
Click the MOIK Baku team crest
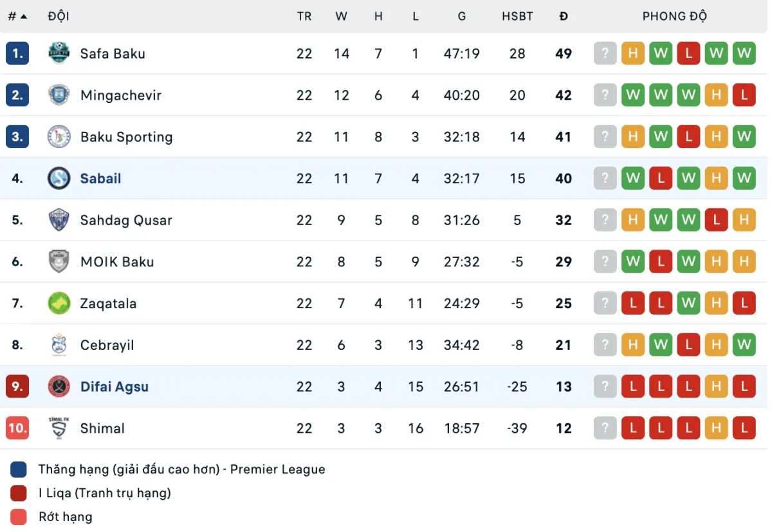pyautogui.click(x=59, y=262)
